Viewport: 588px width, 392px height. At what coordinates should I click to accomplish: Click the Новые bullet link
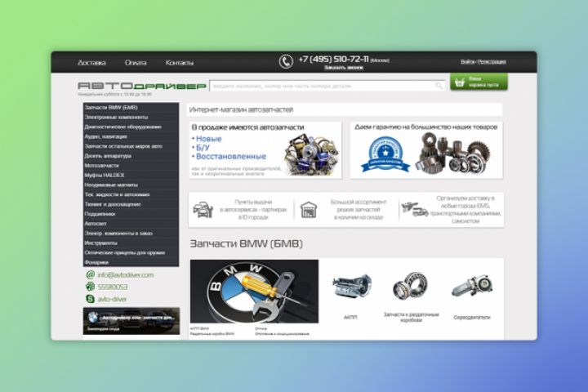point(208,139)
